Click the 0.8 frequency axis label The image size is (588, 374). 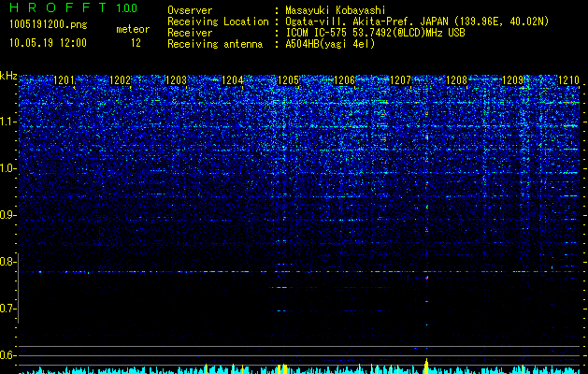(x=7, y=262)
